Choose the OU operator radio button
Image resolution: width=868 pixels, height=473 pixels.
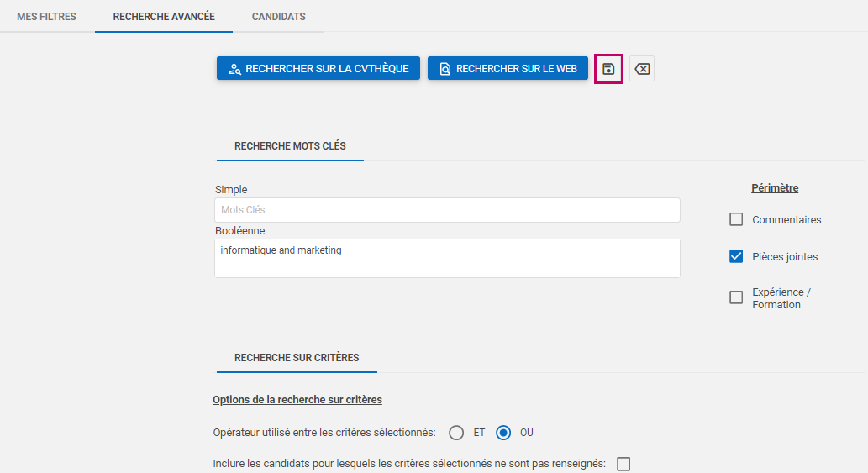pyautogui.click(x=503, y=433)
